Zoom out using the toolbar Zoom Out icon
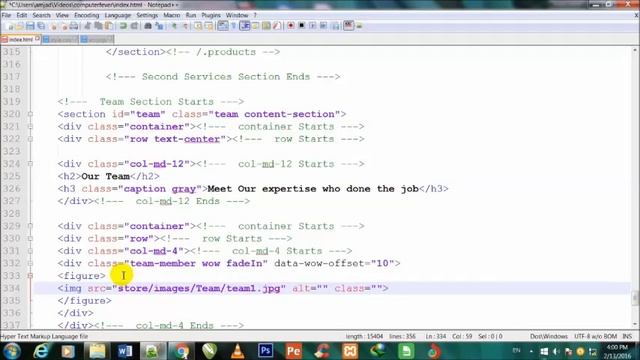 pos(185,26)
